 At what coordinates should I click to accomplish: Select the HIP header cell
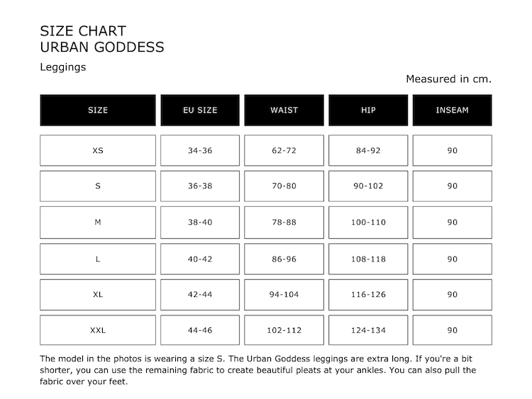pos(368,111)
